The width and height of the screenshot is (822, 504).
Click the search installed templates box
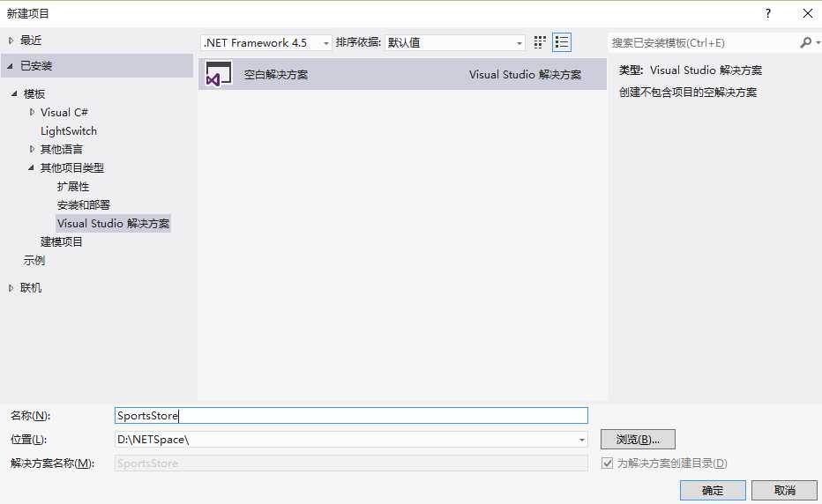[x=702, y=42]
